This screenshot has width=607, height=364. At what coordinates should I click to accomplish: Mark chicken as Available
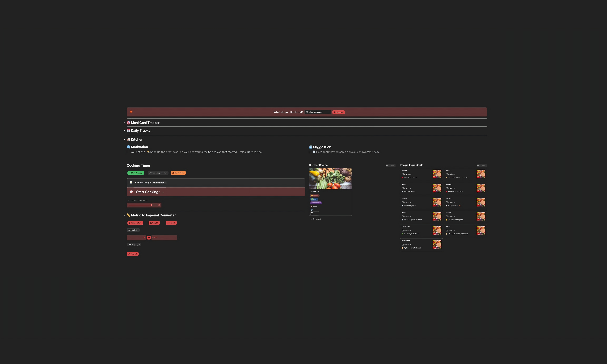tap(447, 202)
